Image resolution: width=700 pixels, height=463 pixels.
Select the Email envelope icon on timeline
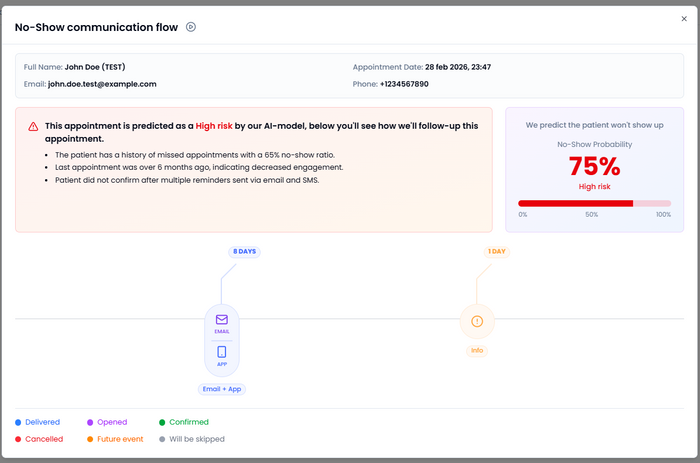click(x=222, y=319)
